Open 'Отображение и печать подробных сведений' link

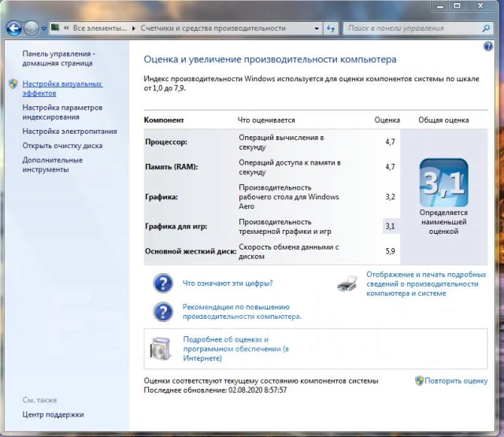[426, 283]
